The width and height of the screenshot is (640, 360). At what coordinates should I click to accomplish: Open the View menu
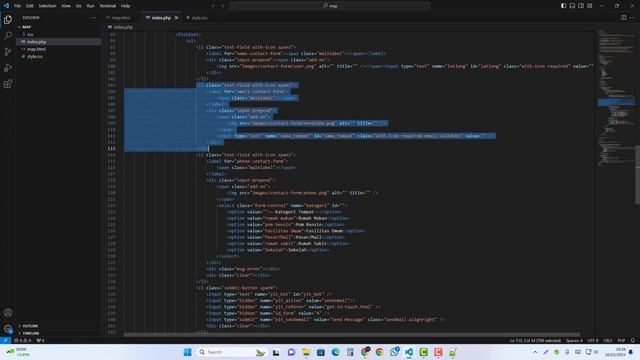pyautogui.click(x=66, y=6)
